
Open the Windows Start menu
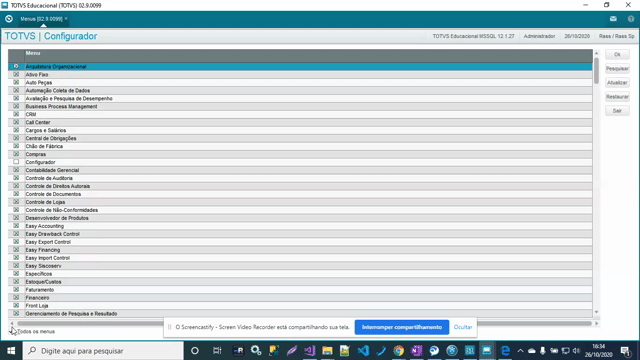pos(11,351)
